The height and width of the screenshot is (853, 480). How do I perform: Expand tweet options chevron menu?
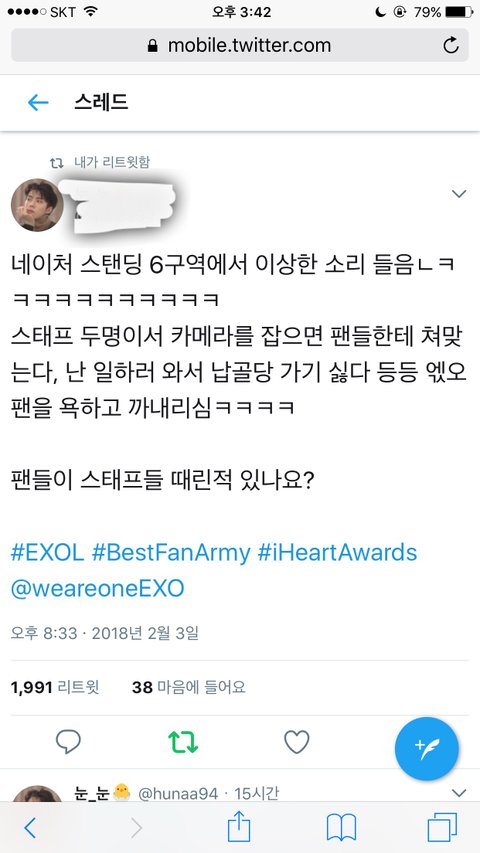[459, 194]
